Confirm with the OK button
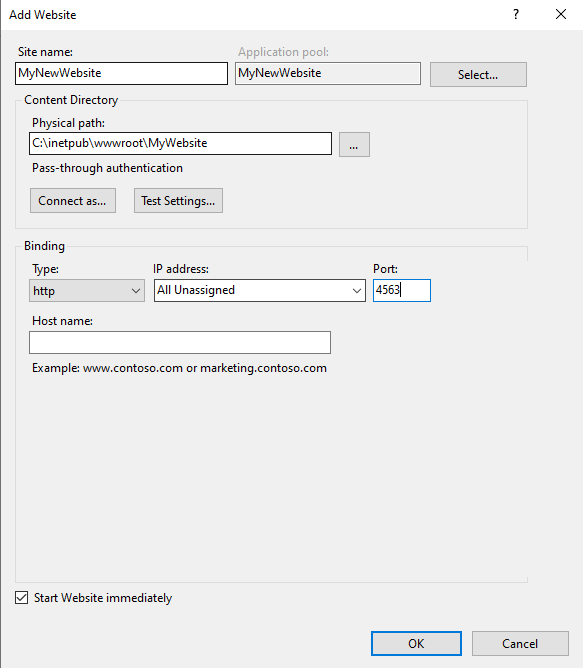Viewport: 583px width, 668px height. pos(416,643)
